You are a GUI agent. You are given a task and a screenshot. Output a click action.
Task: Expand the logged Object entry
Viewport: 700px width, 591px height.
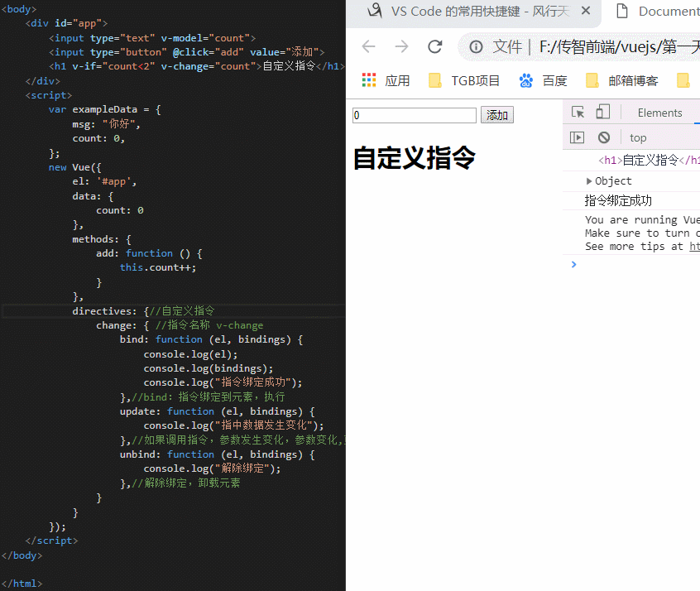(589, 181)
